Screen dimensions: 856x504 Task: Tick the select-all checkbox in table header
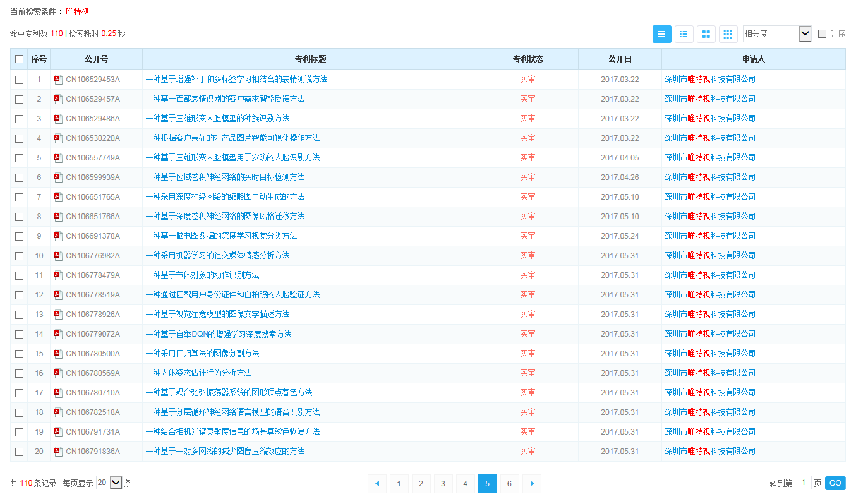pos(20,59)
